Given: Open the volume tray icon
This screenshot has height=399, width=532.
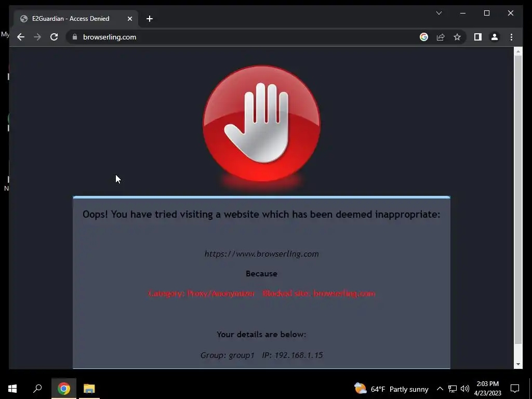Looking at the screenshot, I should coord(465,389).
